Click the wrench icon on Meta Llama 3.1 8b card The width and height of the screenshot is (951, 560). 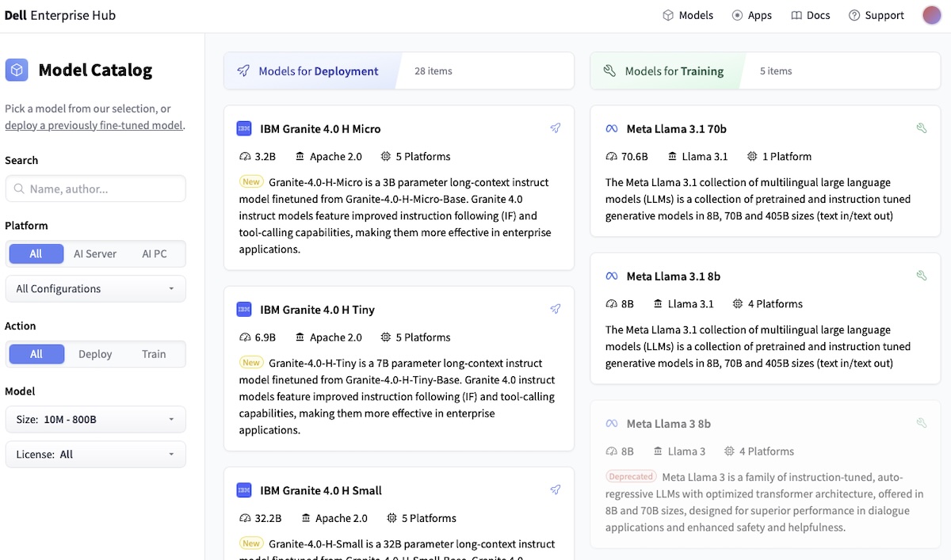click(x=922, y=276)
